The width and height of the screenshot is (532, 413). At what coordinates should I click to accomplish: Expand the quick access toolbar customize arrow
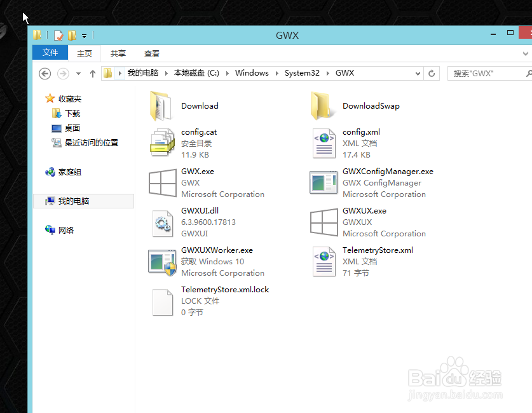tap(83, 36)
